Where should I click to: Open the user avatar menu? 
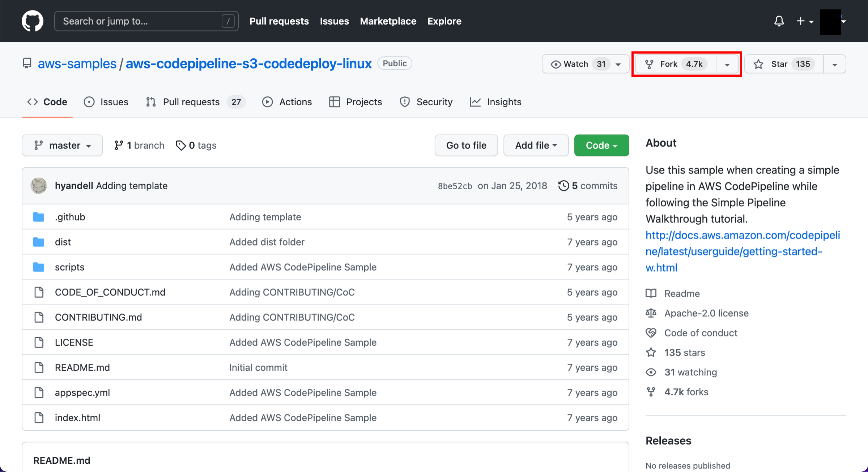click(x=833, y=22)
